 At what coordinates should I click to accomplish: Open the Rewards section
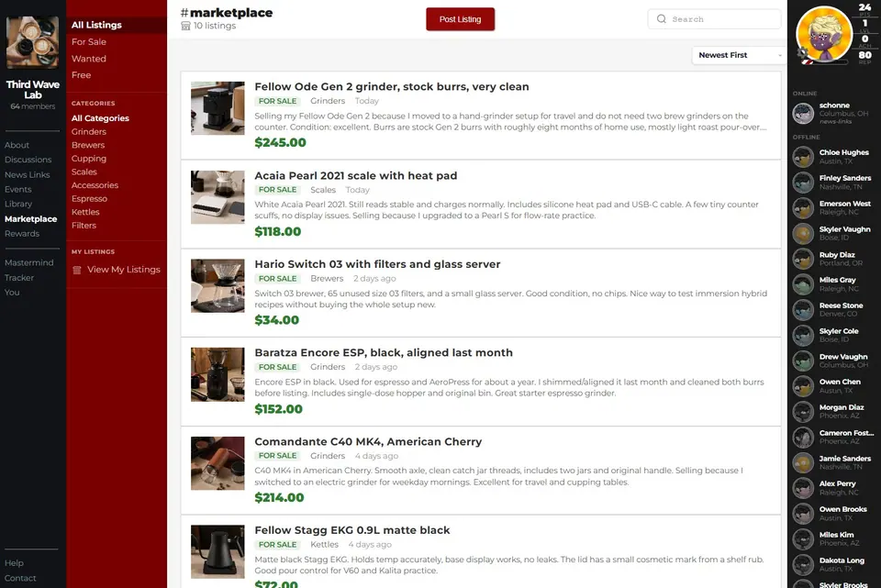pyautogui.click(x=22, y=234)
